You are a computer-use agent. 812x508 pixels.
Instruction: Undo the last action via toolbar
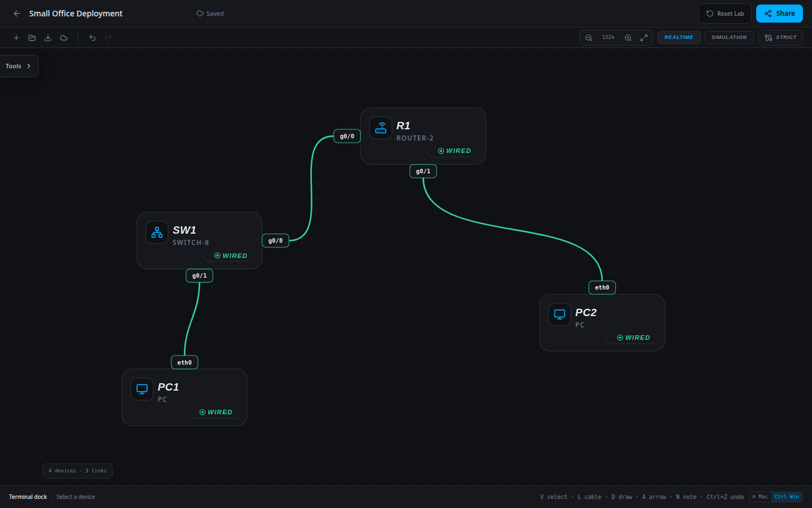tap(92, 38)
